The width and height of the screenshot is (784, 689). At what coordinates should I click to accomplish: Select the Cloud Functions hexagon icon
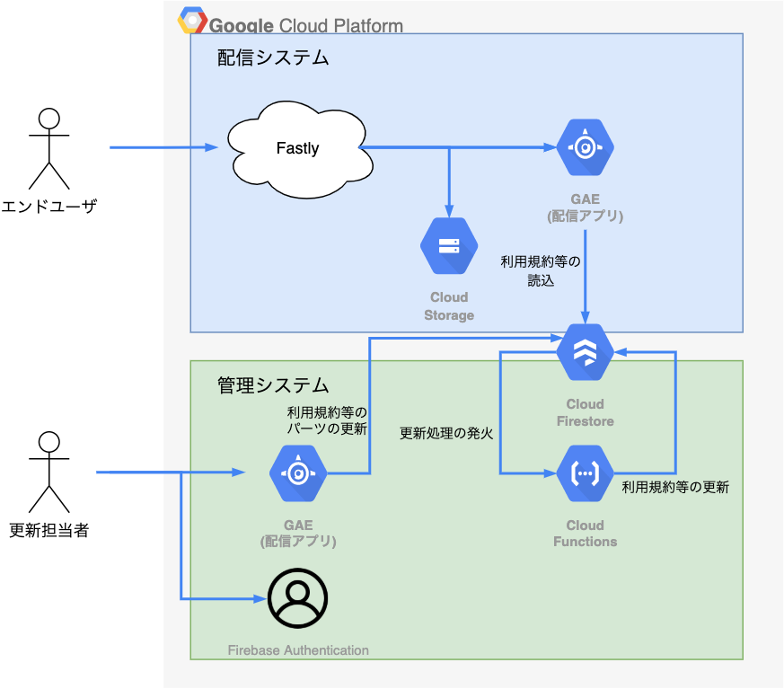pyautogui.click(x=585, y=473)
